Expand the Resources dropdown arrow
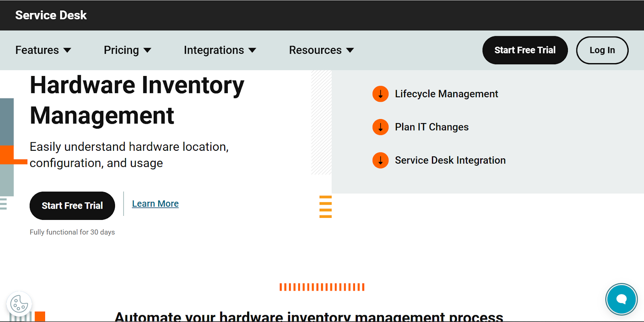Screen dimensions: 644x322 350,50
